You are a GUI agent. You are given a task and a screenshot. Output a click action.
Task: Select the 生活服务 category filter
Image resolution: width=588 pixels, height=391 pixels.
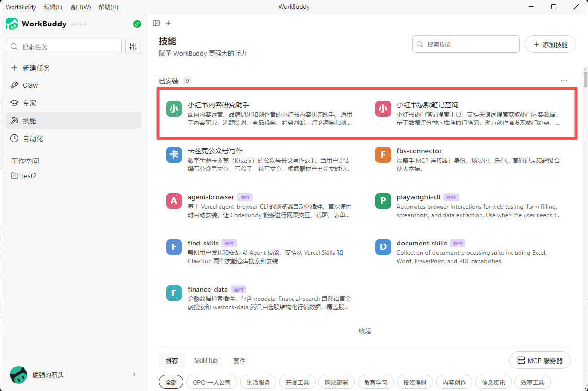[258, 382]
